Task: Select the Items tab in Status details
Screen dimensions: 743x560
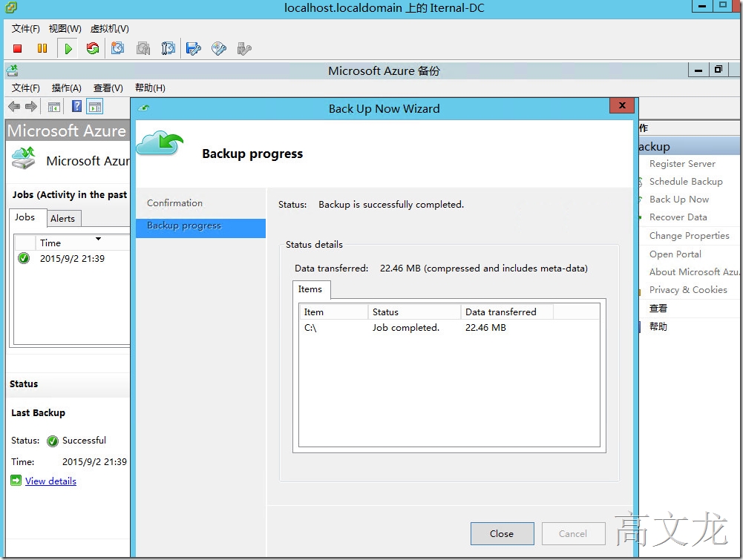Action: pos(310,289)
